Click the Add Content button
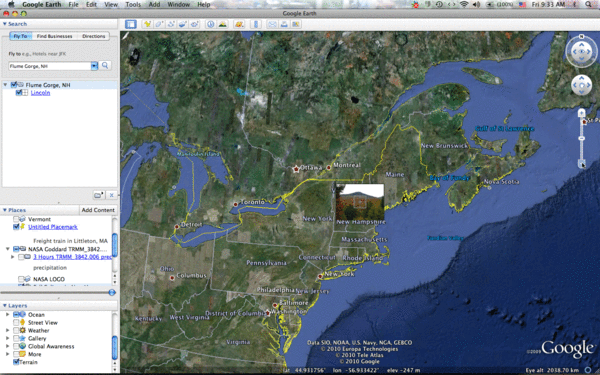 tap(98, 210)
